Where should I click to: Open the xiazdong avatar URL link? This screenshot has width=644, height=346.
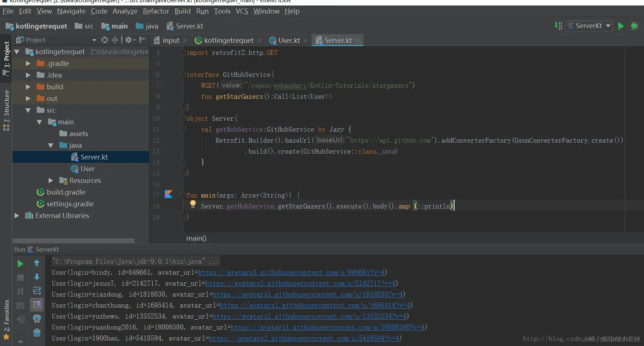308,294
